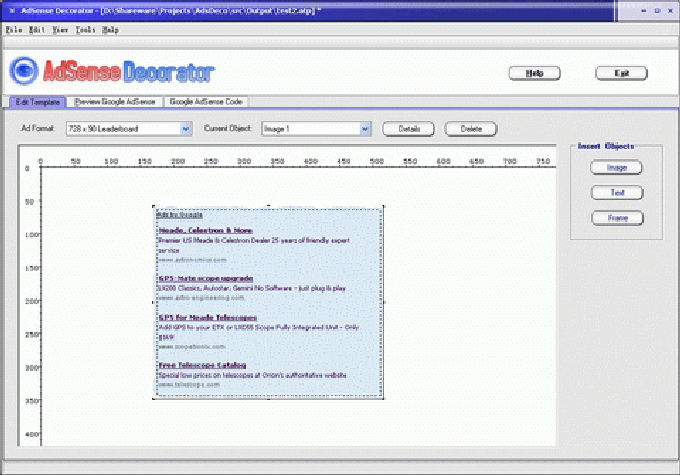Open the View menu
This screenshot has width=680, height=475.
(x=60, y=30)
